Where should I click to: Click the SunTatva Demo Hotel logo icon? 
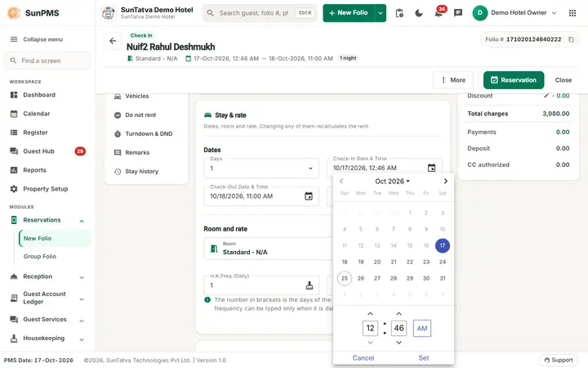point(109,13)
